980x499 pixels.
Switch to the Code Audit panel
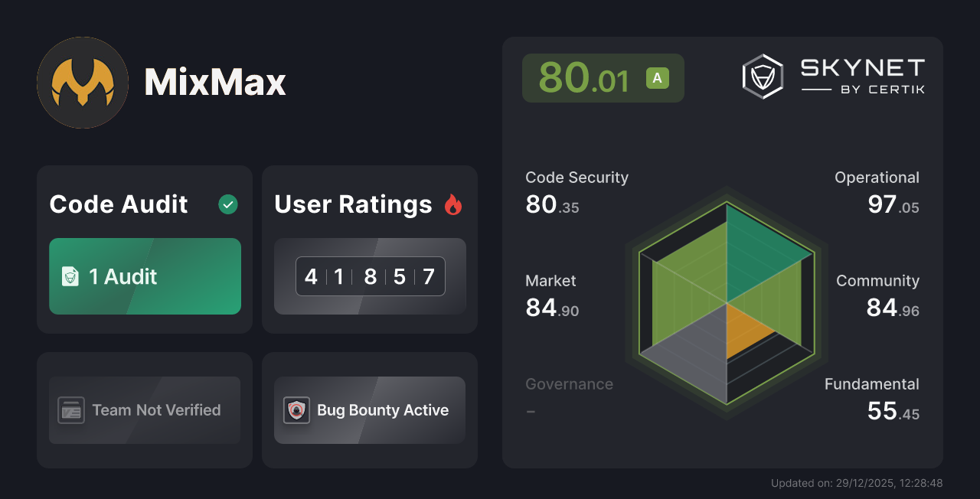144,249
